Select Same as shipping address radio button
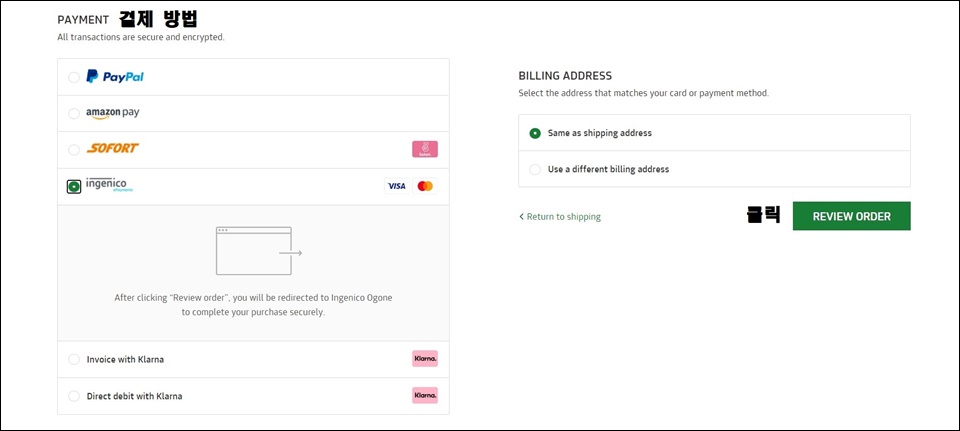 [535, 133]
